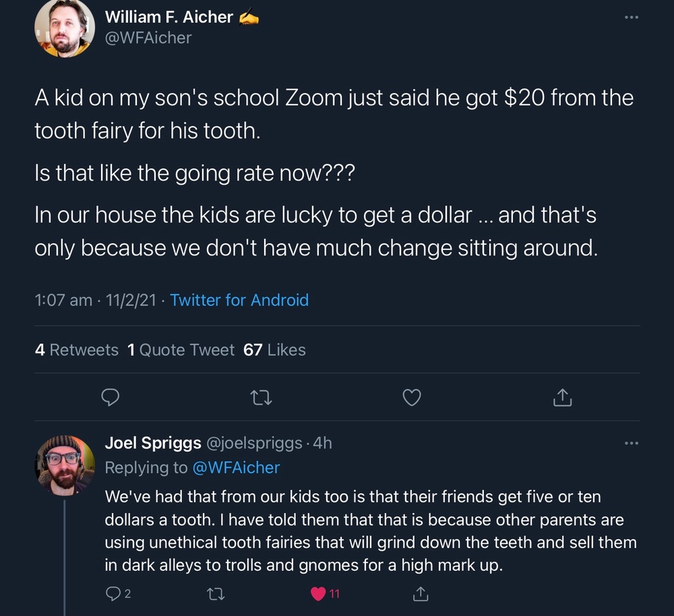Open more options on main tweet
Viewport: 674px width, 616px height.
(631, 17)
